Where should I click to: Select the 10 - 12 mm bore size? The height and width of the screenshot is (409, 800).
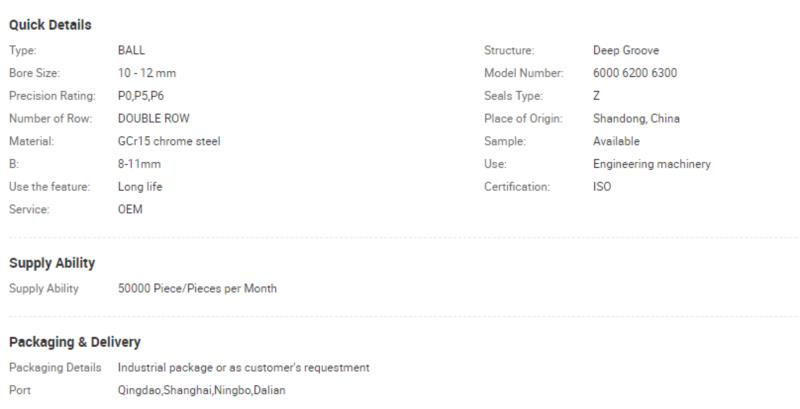[147, 73]
